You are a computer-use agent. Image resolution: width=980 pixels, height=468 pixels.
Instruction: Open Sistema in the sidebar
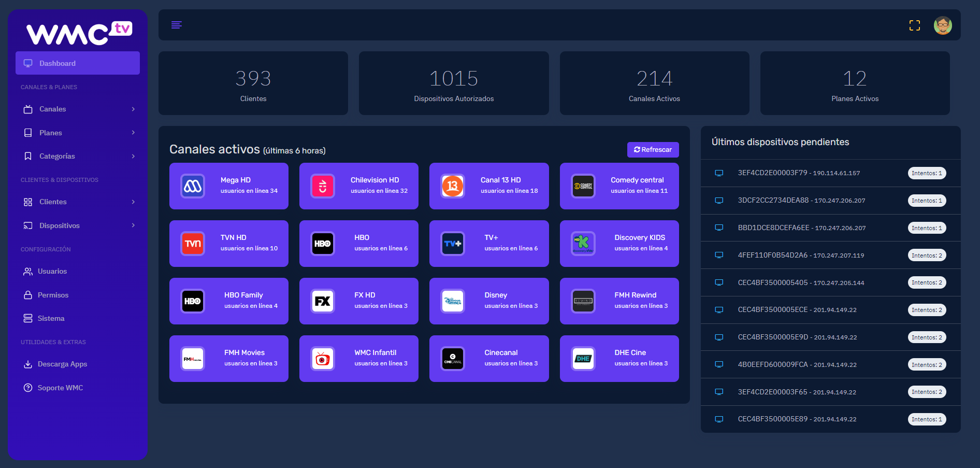click(78, 318)
